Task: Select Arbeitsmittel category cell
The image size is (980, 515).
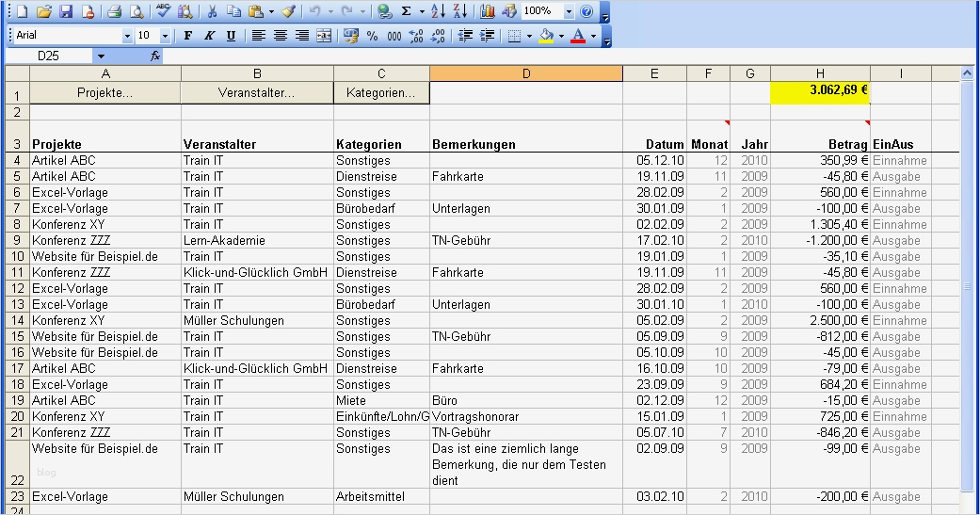Action: point(381,497)
